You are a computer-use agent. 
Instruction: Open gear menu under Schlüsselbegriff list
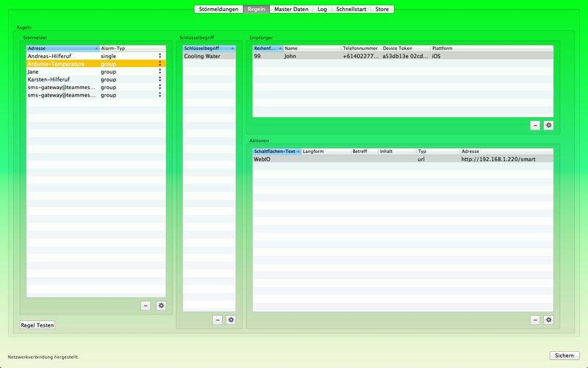click(231, 320)
